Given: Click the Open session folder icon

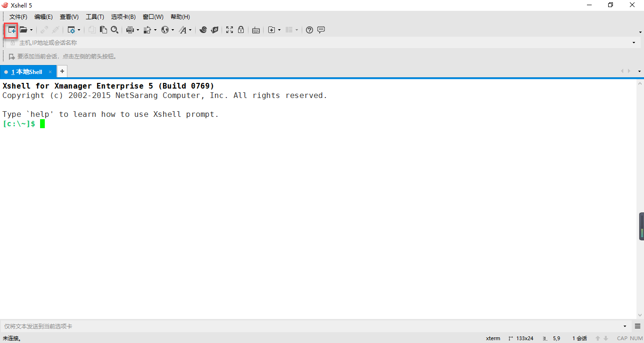Looking at the screenshot, I should click(23, 30).
